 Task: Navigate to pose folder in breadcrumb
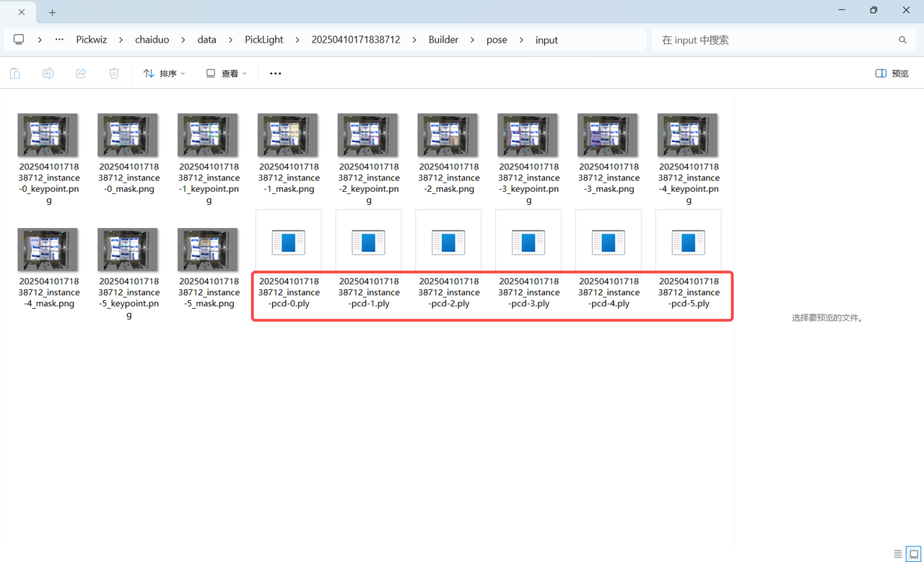(x=496, y=40)
